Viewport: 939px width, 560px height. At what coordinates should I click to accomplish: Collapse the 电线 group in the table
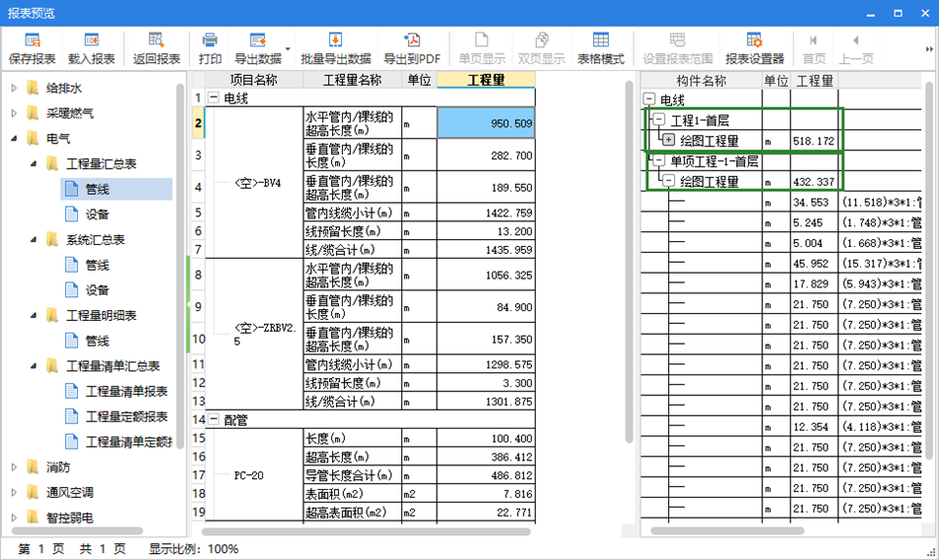[213, 99]
